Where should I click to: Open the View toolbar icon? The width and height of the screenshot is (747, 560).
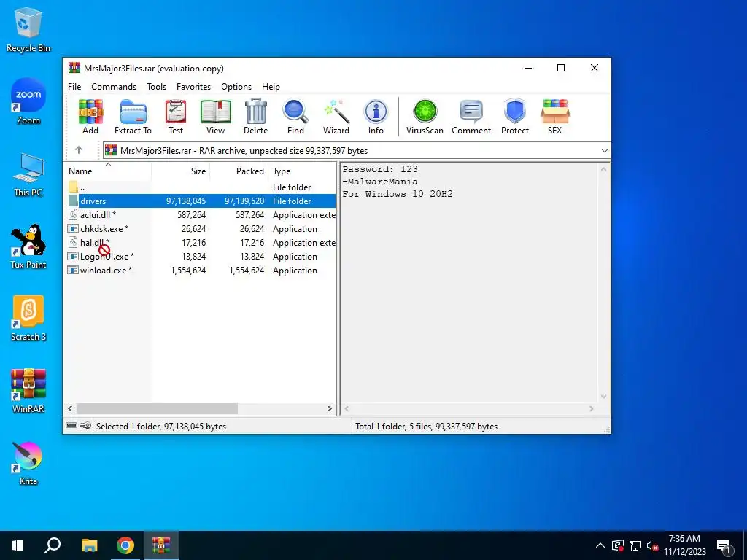tap(215, 117)
